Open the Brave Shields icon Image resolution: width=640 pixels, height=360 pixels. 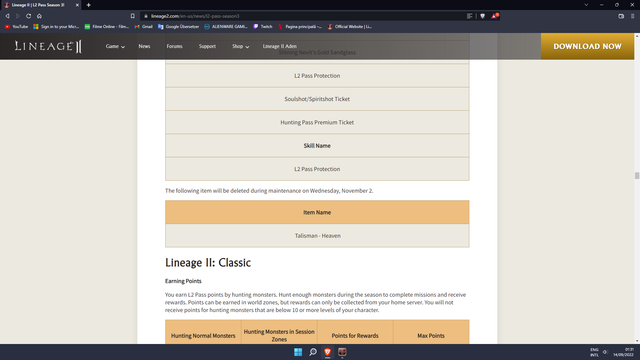(482, 16)
